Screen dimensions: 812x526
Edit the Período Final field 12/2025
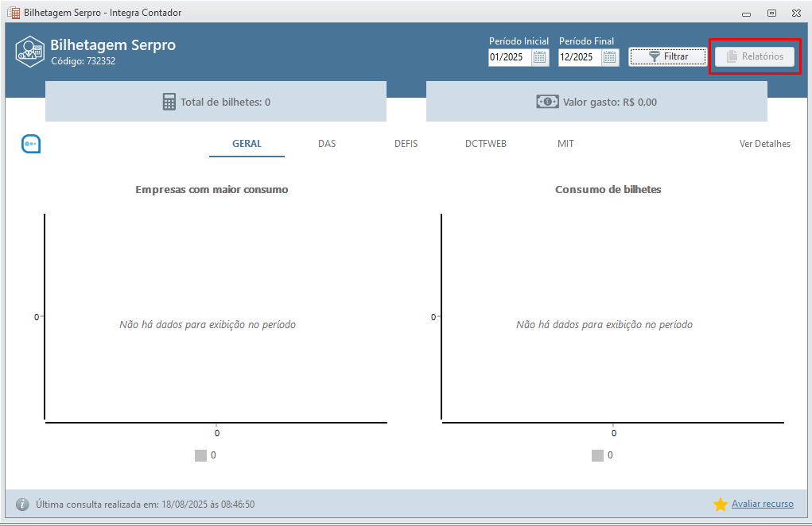(580, 57)
